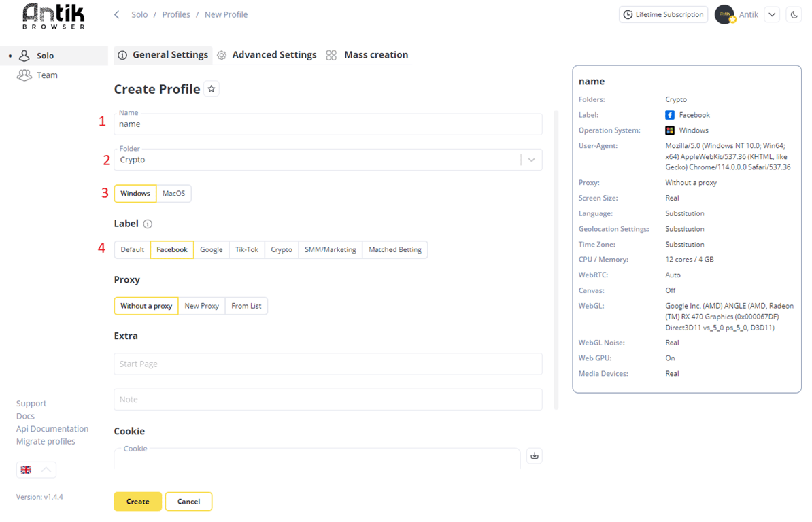
Task: Click Solo in the breadcrumb
Action: click(x=139, y=14)
